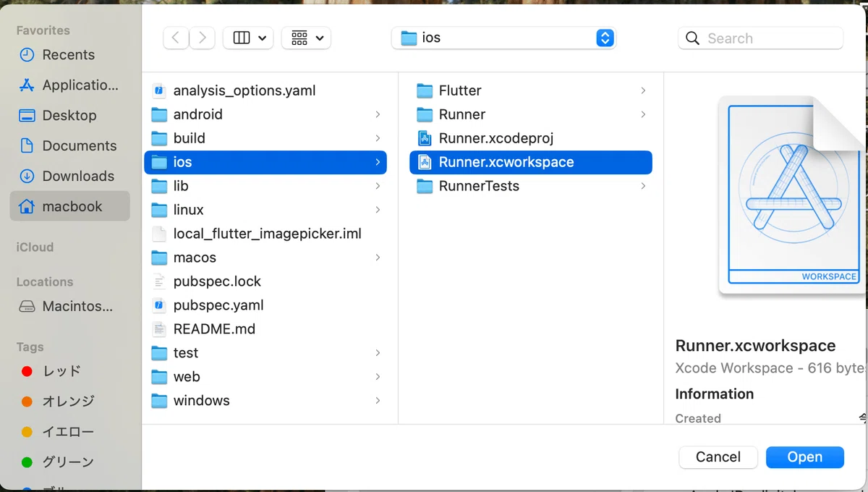This screenshot has height=492, width=868.
Task: Open Recents in the sidebar
Action: click(69, 55)
